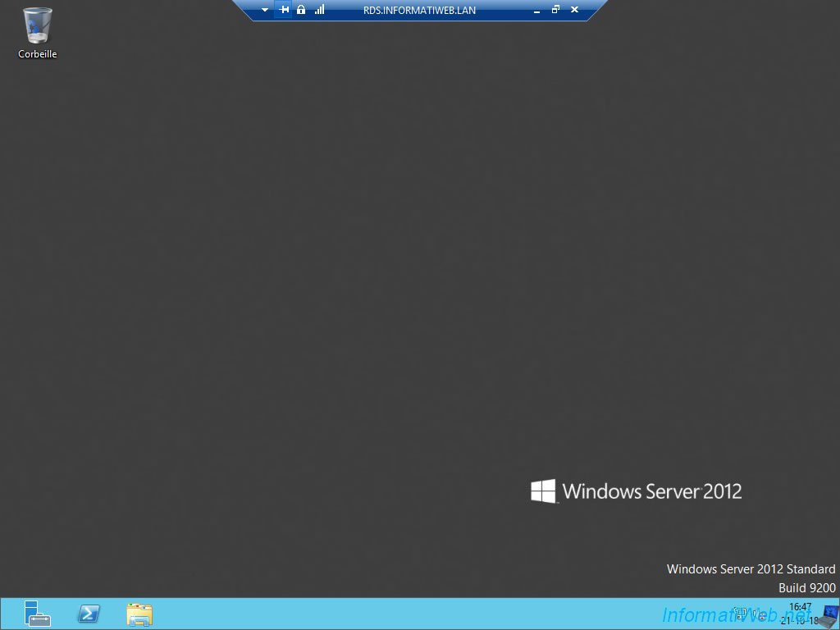Toggle the connection bar pin

pos(284,10)
